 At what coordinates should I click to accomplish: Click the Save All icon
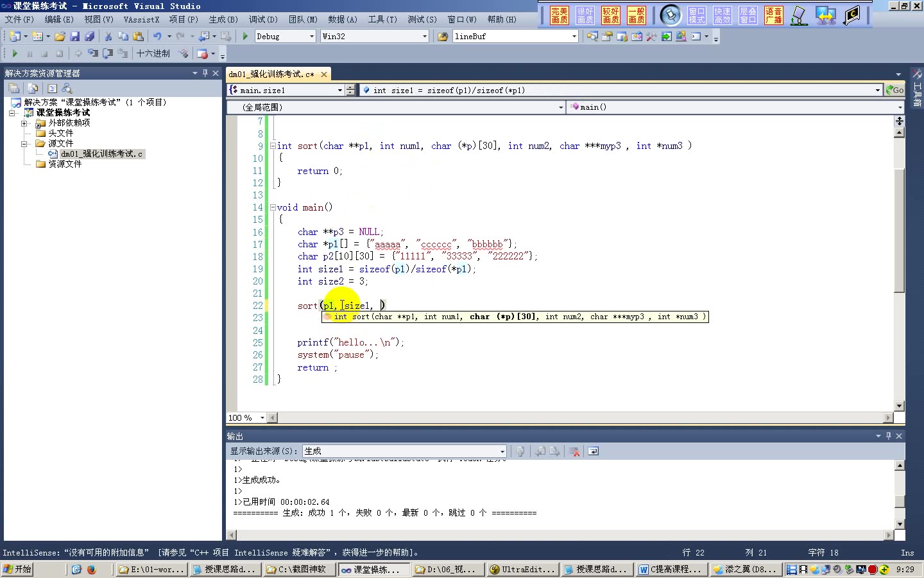[x=90, y=36]
